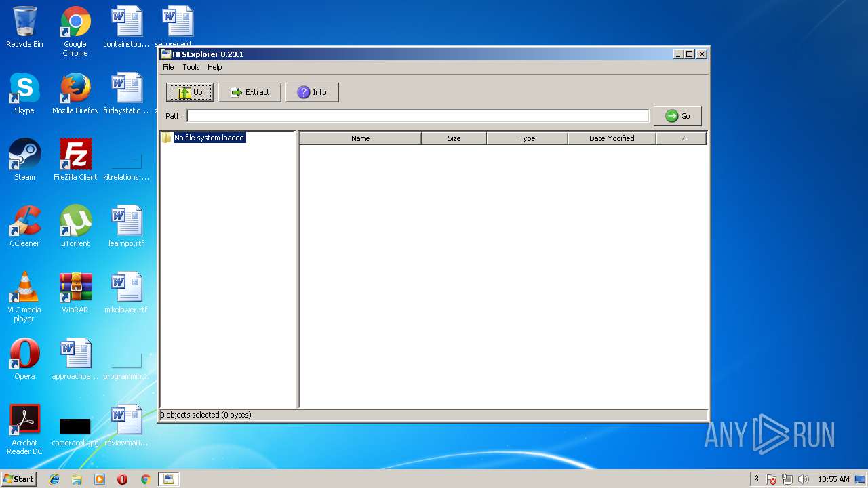Launch Internet Explorer from taskbar

(x=54, y=479)
